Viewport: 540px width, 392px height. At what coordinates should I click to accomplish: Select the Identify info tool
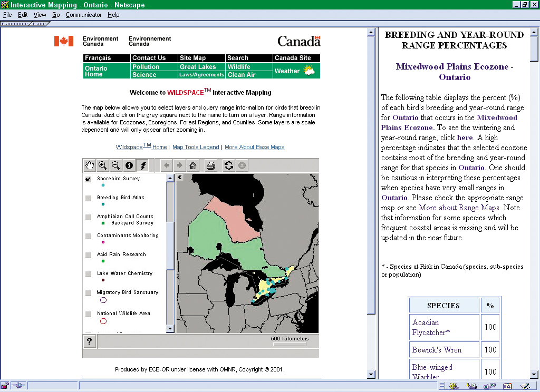coord(129,165)
